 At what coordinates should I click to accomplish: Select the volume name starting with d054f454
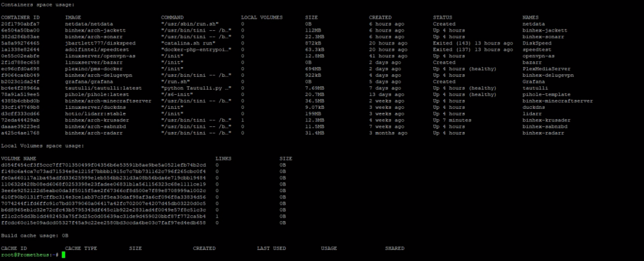click(x=104, y=165)
